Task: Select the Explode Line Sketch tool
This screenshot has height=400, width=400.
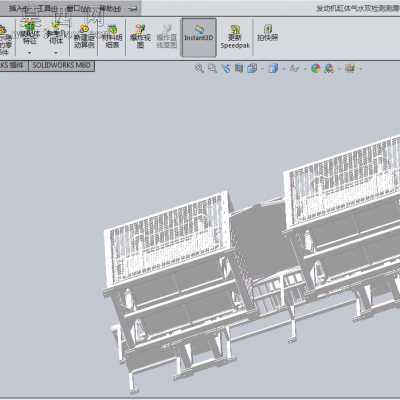Action: (166, 36)
